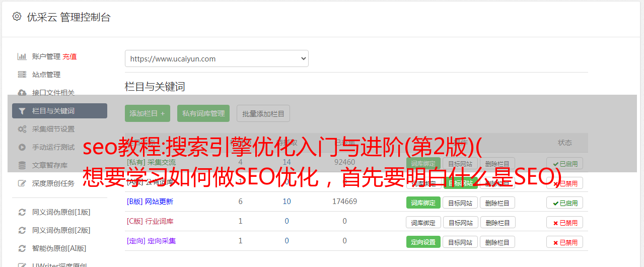Click the bar chart icon for 账户管理

(22, 56)
